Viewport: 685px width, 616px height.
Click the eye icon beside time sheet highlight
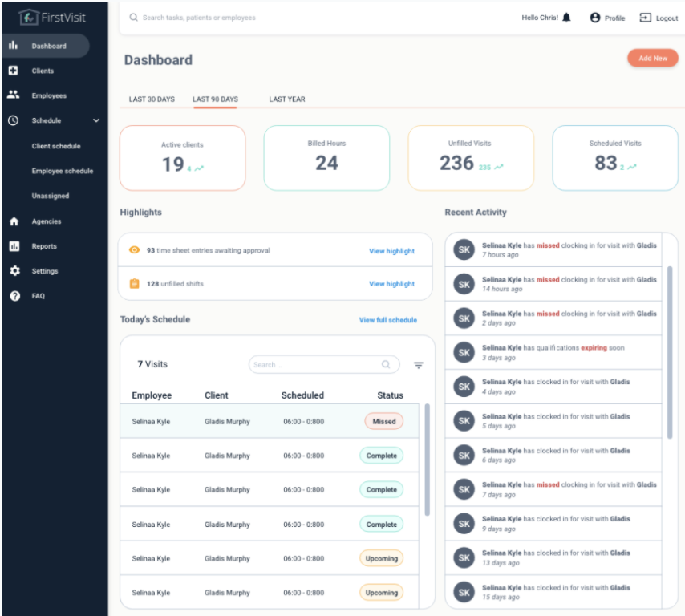[x=134, y=250]
